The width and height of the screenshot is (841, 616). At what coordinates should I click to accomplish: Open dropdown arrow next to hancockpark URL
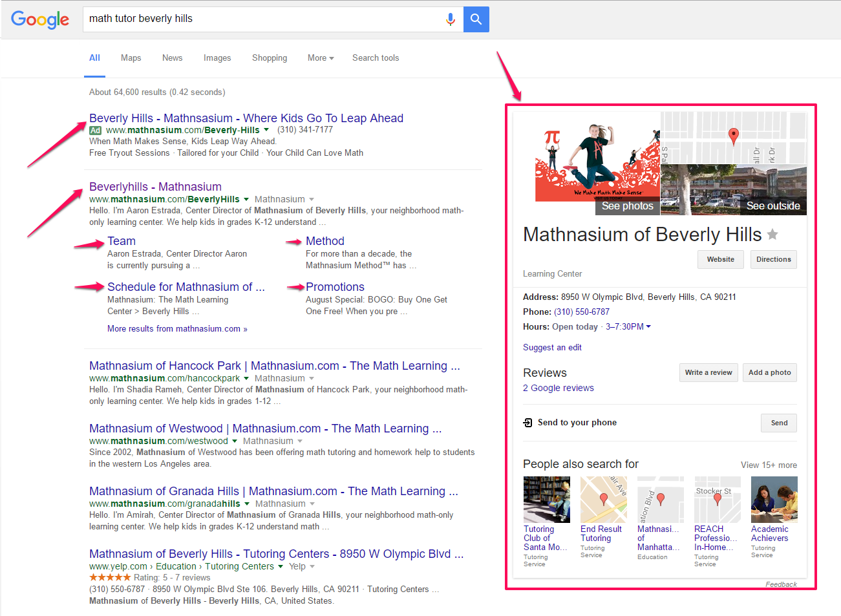coord(246,378)
